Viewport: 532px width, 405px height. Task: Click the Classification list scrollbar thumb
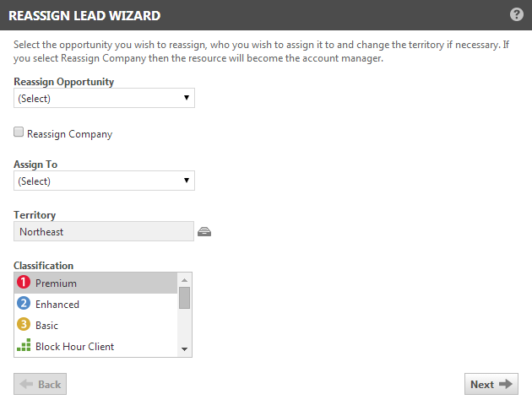coord(184,298)
